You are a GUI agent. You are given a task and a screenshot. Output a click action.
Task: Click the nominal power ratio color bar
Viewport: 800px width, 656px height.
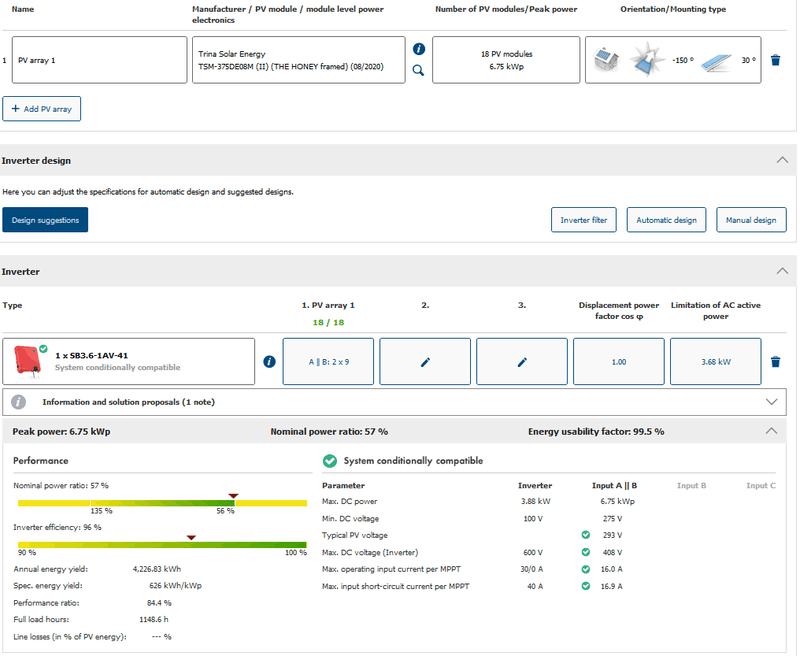[160, 502]
